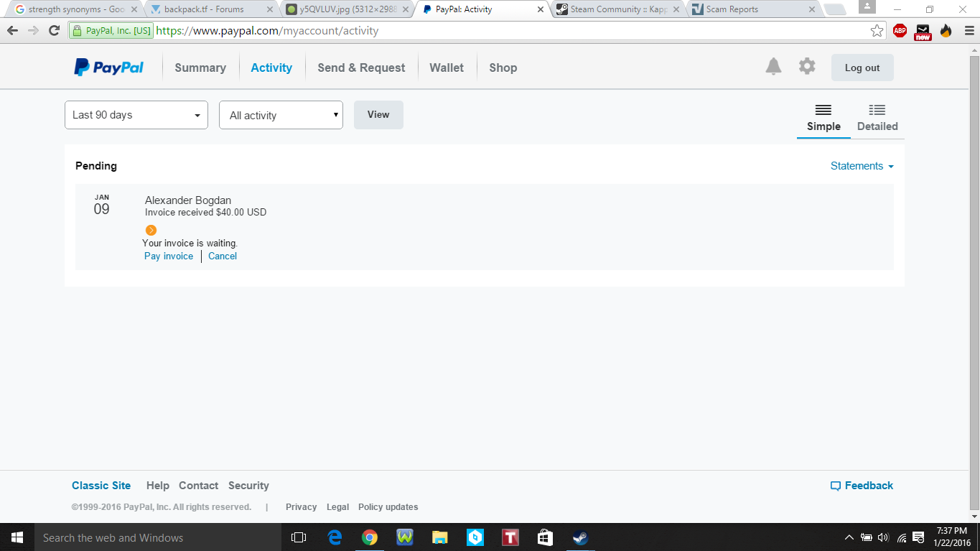Image resolution: width=980 pixels, height=551 pixels.
Task: Open Steam from the Windows taskbar
Action: click(x=579, y=537)
